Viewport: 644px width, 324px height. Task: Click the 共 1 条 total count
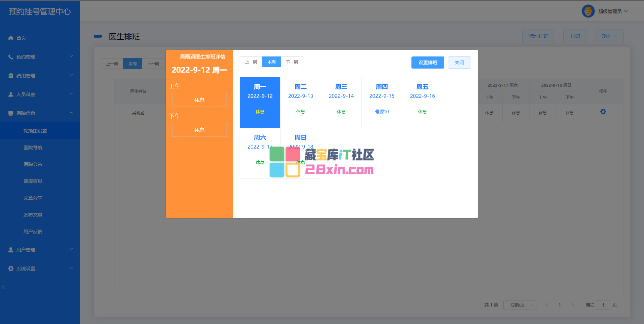(491, 305)
